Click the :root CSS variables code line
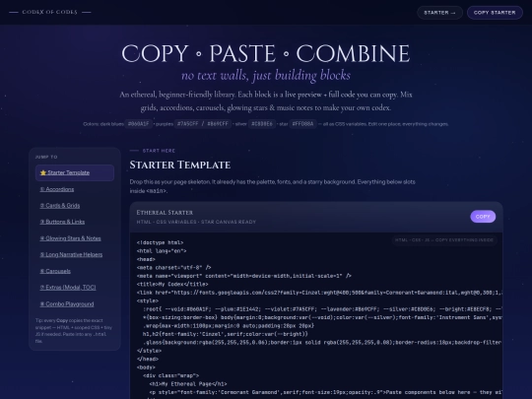 322,309
